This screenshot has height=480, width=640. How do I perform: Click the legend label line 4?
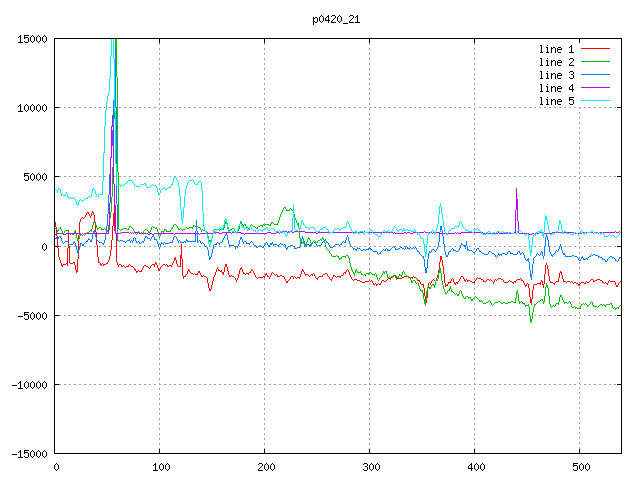[x=556, y=88]
